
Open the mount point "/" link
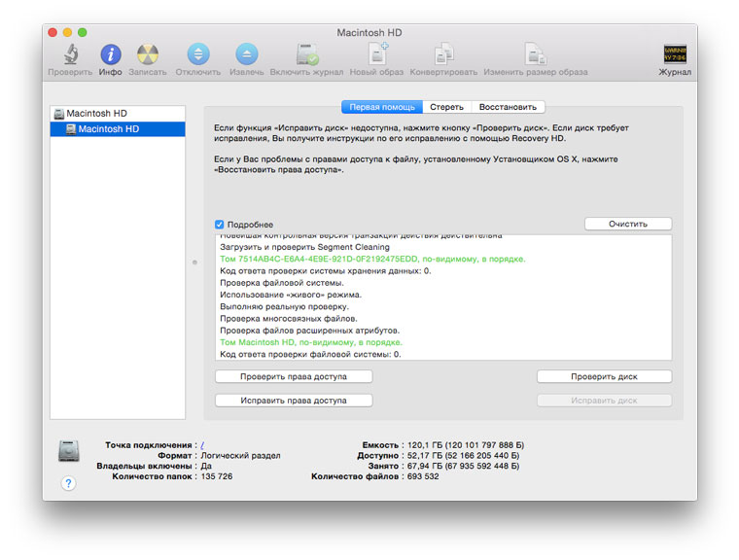pyautogui.click(x=202, y=444)
